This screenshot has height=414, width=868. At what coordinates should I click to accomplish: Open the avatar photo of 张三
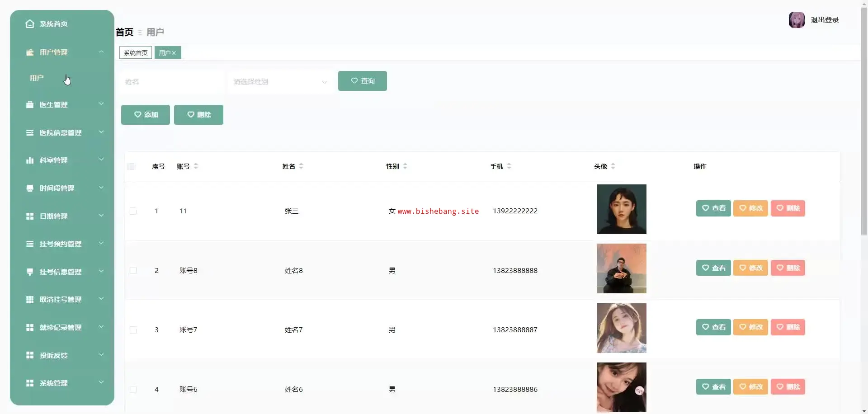coord(622,209)
